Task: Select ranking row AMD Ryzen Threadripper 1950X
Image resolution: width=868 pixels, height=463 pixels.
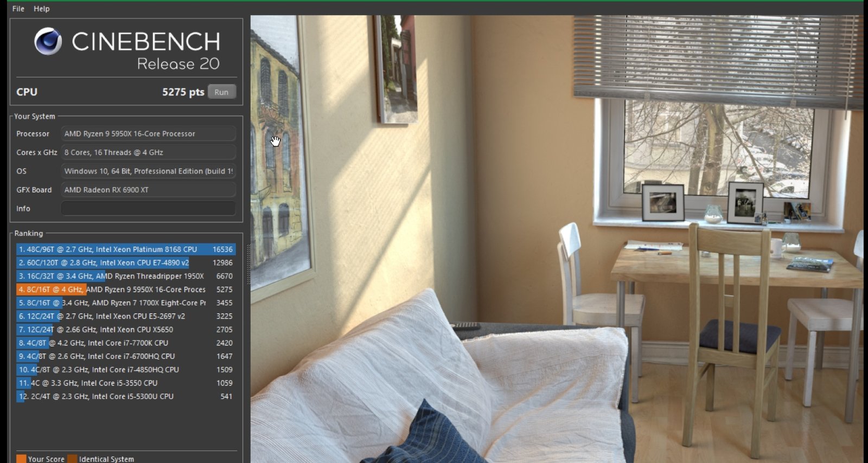Action: (126, 276)
